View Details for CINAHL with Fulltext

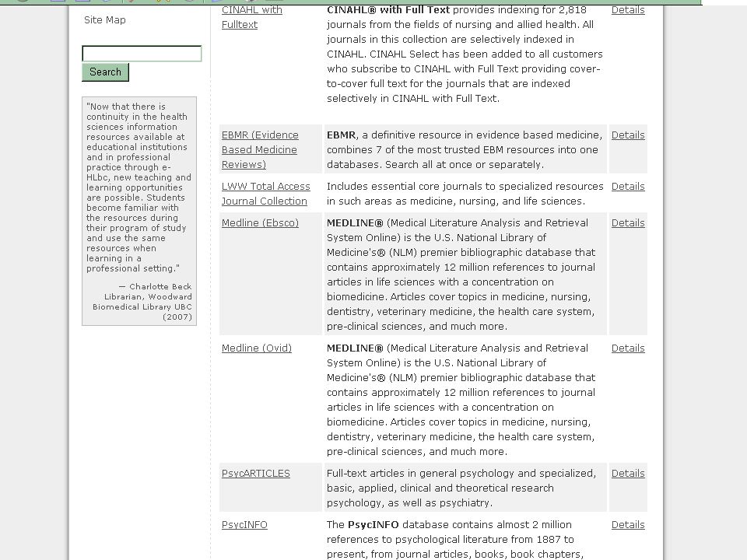pos(628,10)
